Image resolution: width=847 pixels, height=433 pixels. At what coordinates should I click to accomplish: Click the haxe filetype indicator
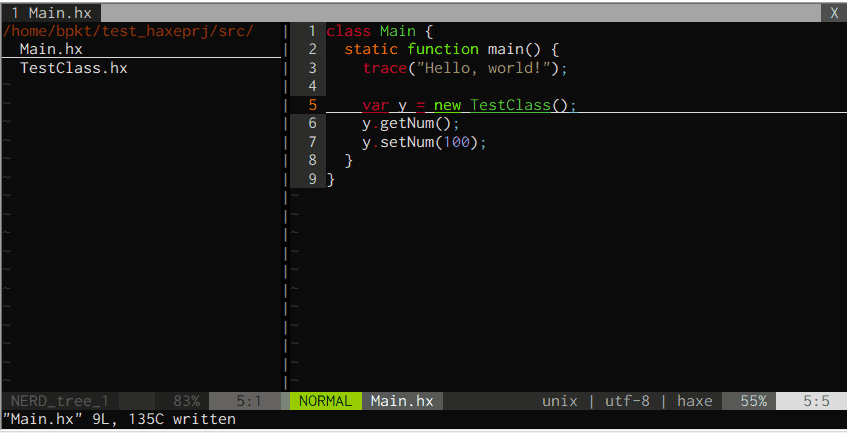695,401
